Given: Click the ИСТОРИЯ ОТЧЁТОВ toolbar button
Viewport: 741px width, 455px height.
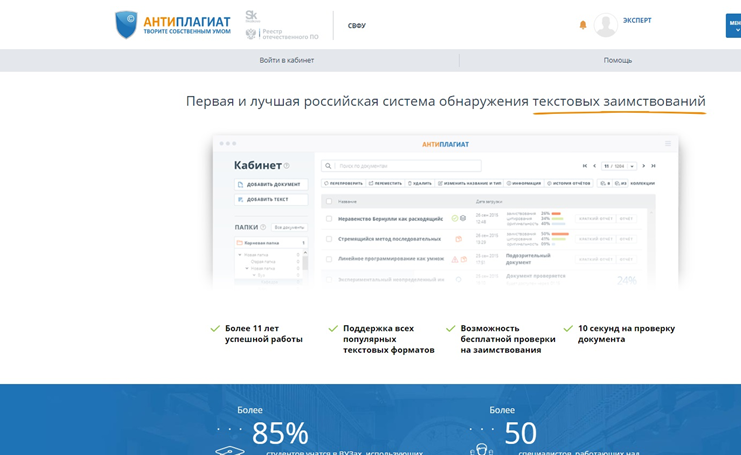Looking at the screenshot, I should pos(569,183).
